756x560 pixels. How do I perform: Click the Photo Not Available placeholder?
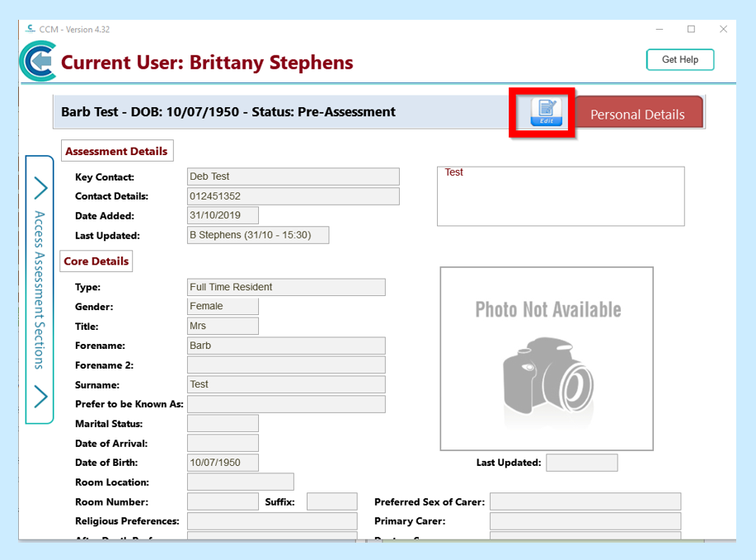[x=547, y=359]
